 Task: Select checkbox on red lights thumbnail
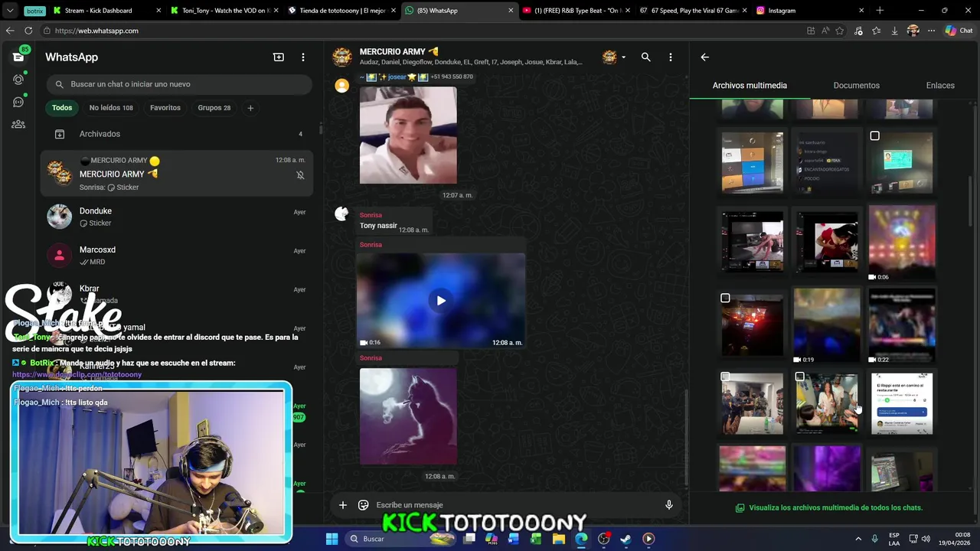point(725,298)
